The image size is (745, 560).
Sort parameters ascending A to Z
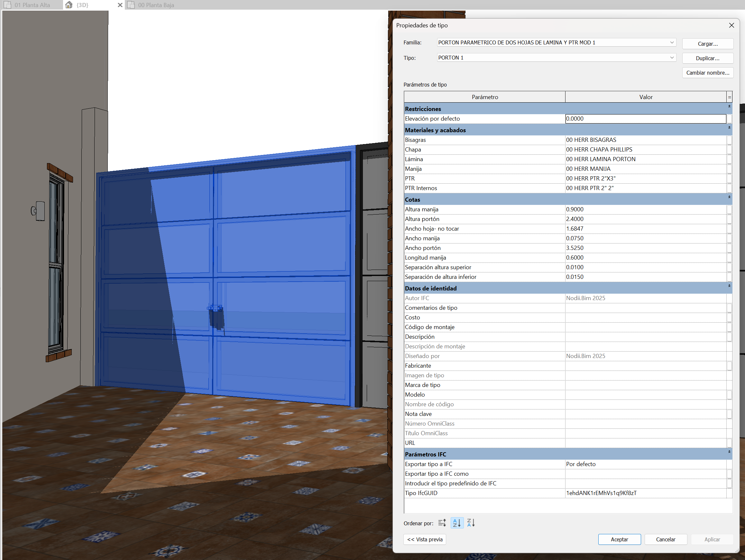pyautogui.click(x=457, y=523)
